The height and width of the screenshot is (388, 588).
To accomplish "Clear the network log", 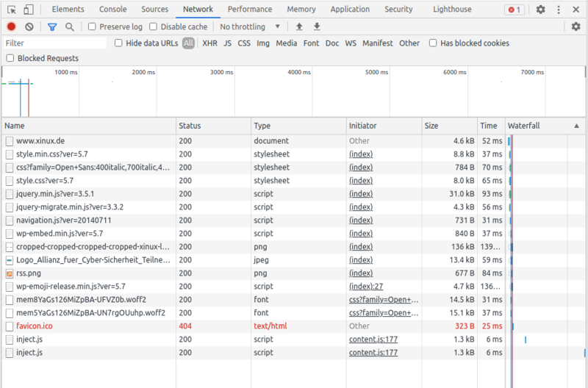I will point(29,26).
